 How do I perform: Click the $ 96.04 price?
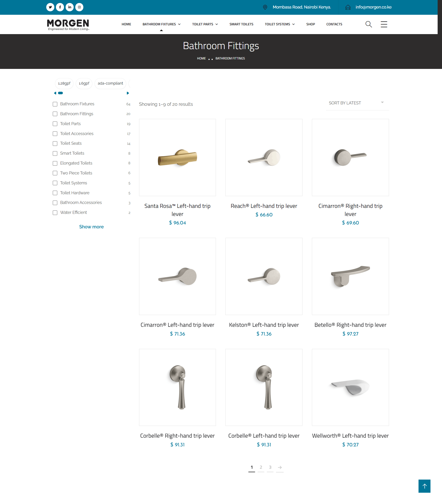(x=177, y=223)
